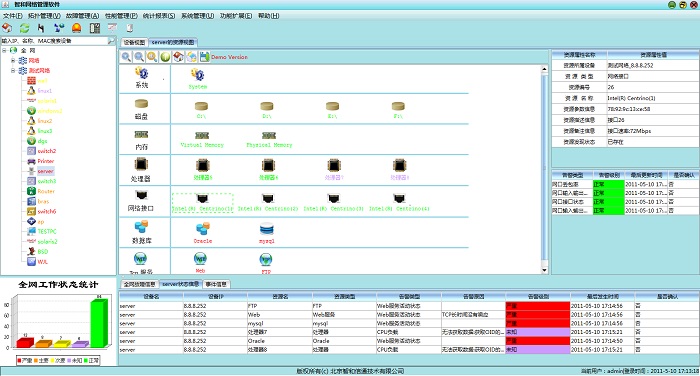Click the green 正常 cell in first alarm row
Viewport: 700px width, 376px height.
click(x=608, y=184)
